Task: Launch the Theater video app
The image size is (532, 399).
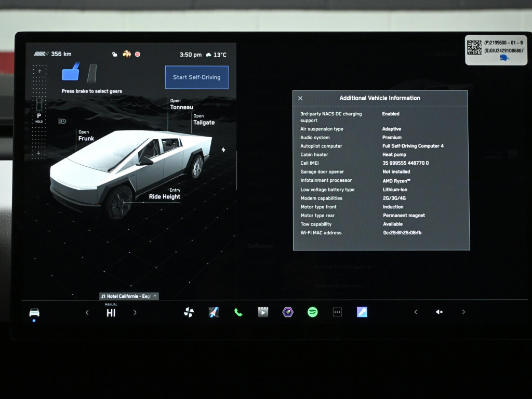Action: pyautogui.click(x=263, y=312)
